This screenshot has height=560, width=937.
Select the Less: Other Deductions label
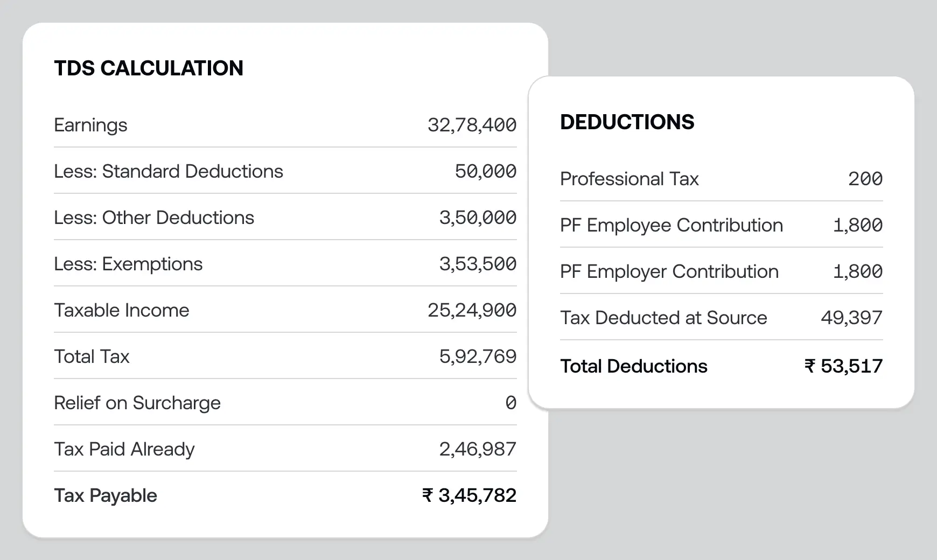[153, 218]
